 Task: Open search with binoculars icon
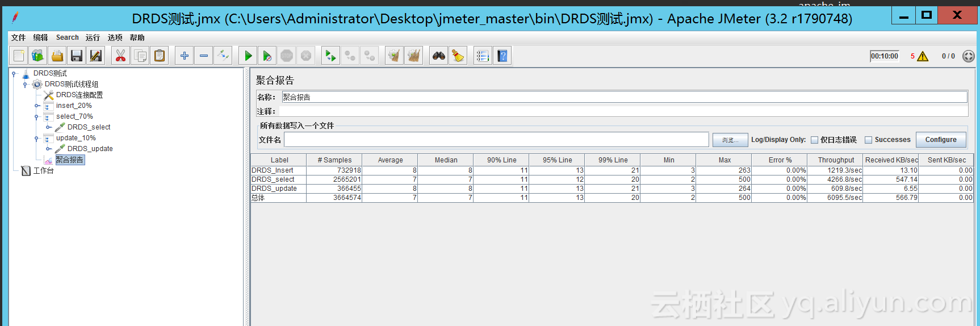(x=439, y=56)
